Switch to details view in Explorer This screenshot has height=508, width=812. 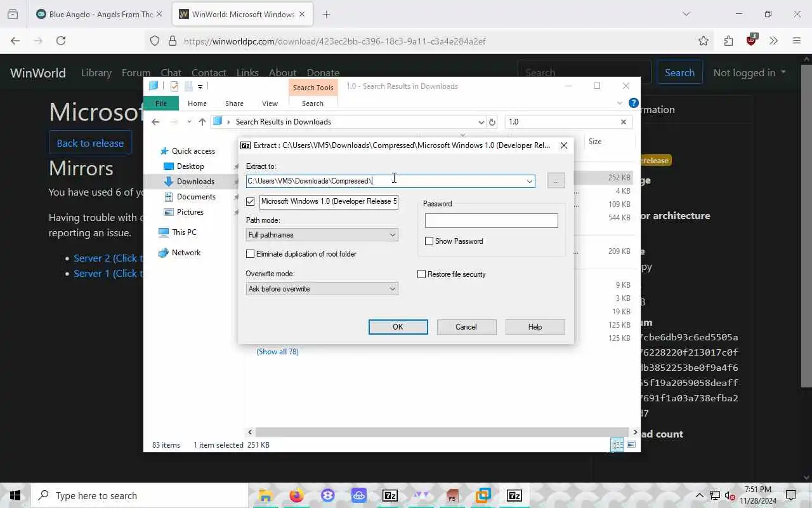(617, 445)
